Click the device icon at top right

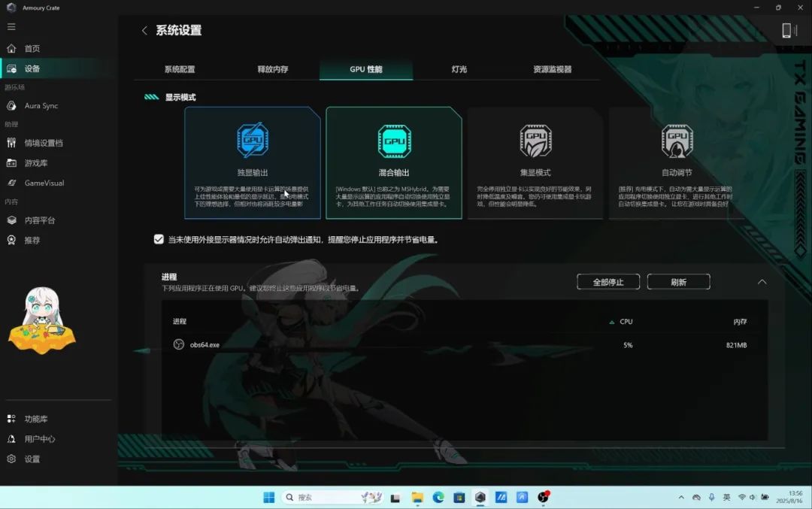[x=789, y=31]
